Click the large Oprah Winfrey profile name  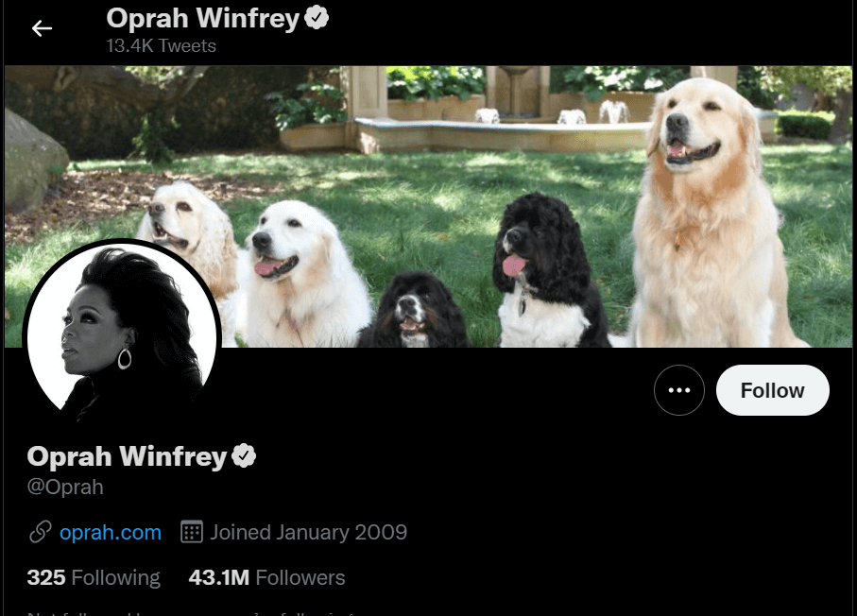127,456
